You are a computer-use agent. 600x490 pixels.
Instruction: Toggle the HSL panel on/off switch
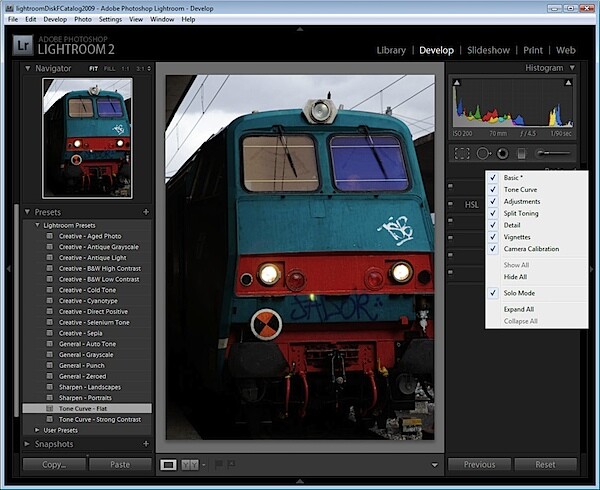[451, 203]
